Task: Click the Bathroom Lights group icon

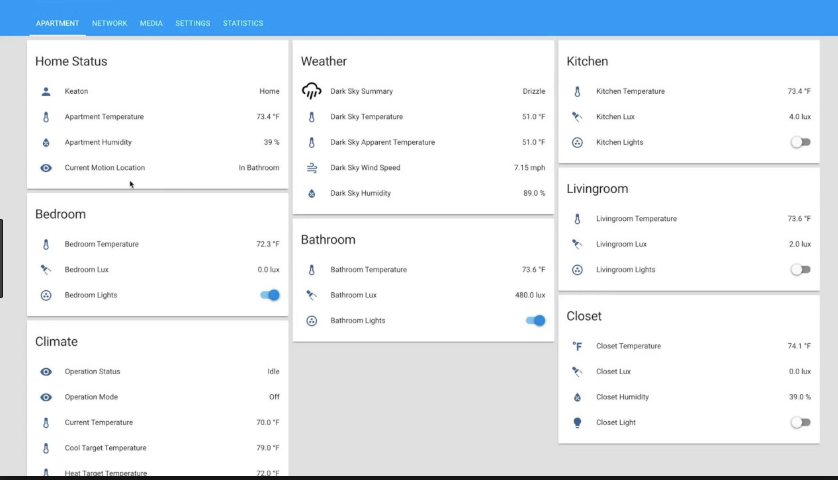Action: (x=312, y=321)
